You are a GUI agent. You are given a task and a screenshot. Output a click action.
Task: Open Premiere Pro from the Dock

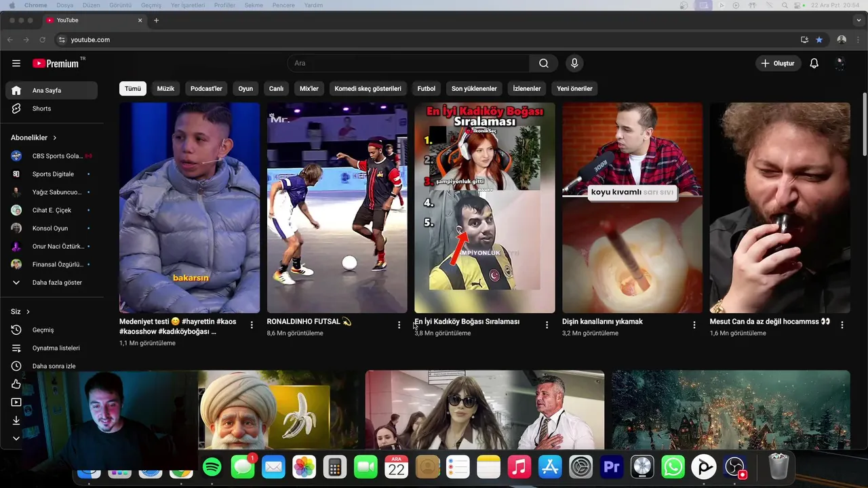[x=612, y=467]
